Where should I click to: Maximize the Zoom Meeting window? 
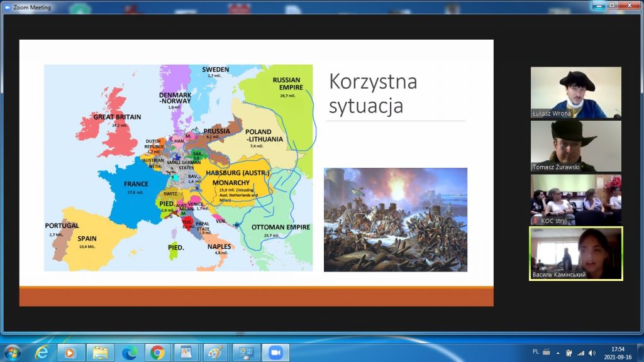[611, 6]
